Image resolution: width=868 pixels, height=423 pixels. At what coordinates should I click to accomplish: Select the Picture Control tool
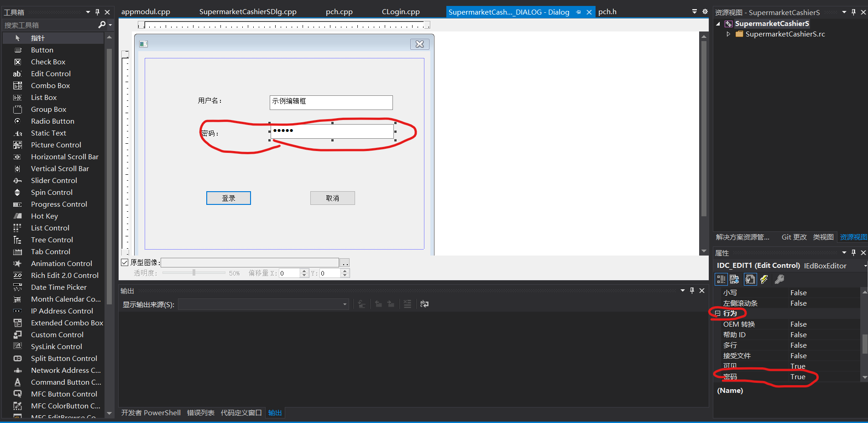(x=56, y=145)
